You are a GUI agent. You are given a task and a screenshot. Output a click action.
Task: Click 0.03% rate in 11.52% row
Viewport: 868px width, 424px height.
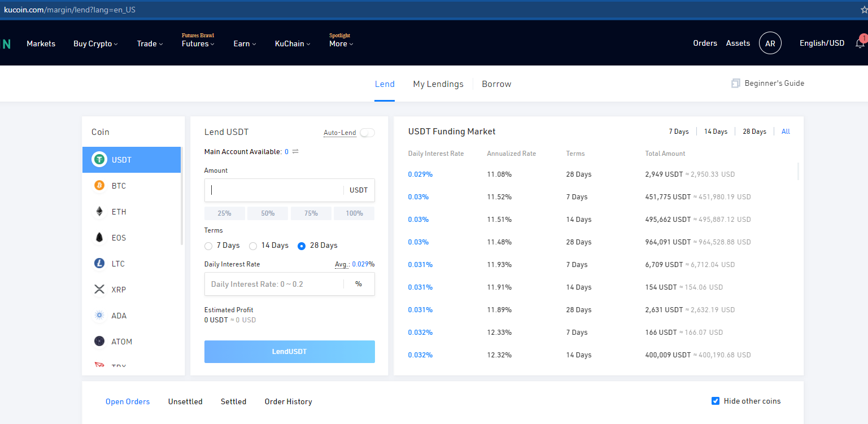click(418, 197)
